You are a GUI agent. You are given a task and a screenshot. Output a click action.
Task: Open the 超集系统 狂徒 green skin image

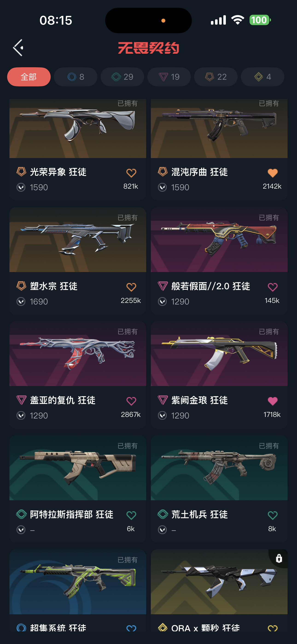pyautogui.click(x=78, y=582)
